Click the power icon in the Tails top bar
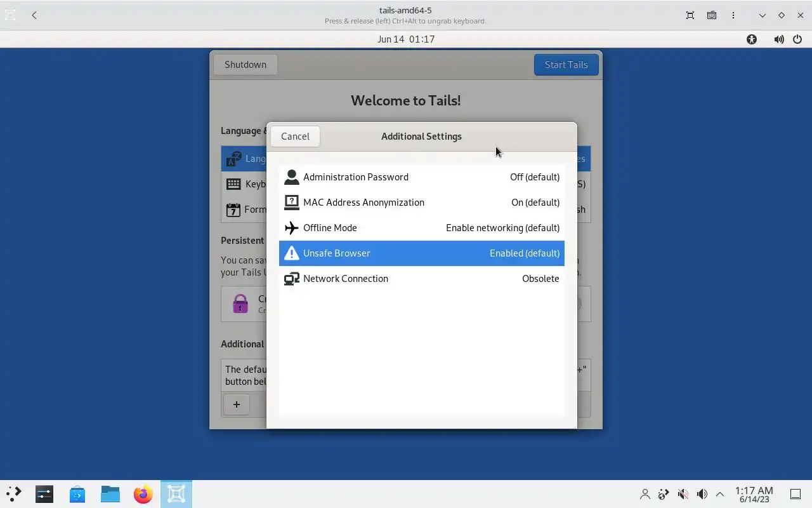812x508 pixels. click(797, 39)
